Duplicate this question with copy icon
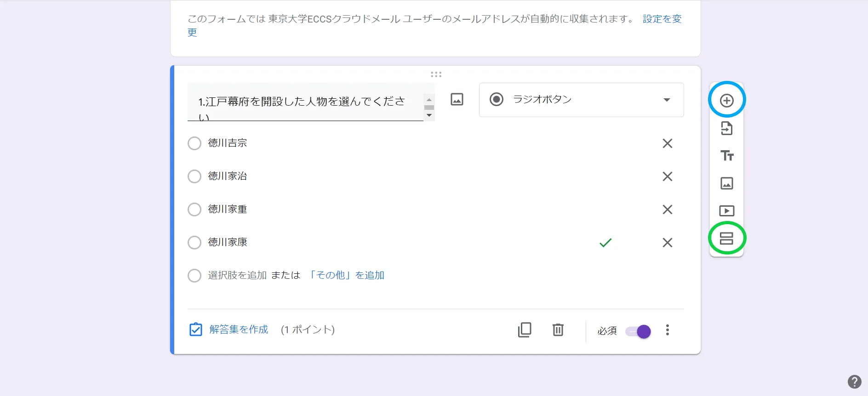 (525, 330)
